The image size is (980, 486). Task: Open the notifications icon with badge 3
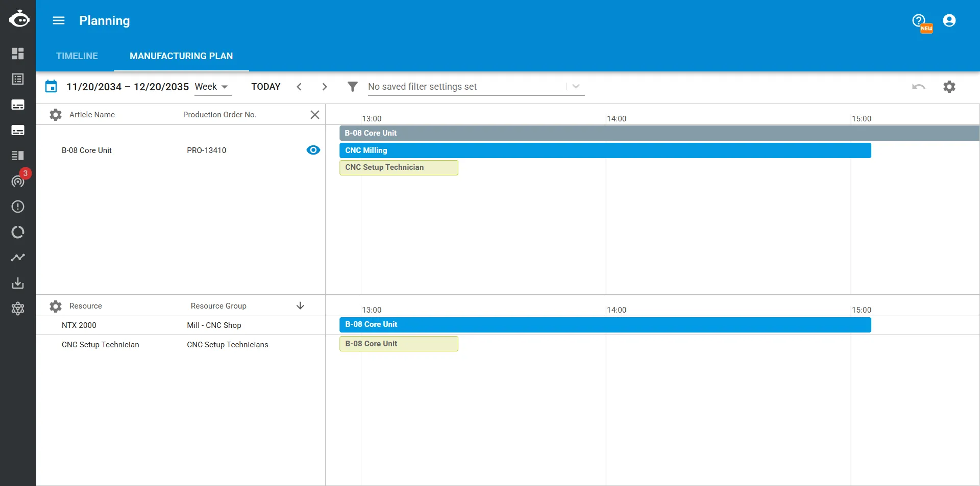(x=18, y=181)
